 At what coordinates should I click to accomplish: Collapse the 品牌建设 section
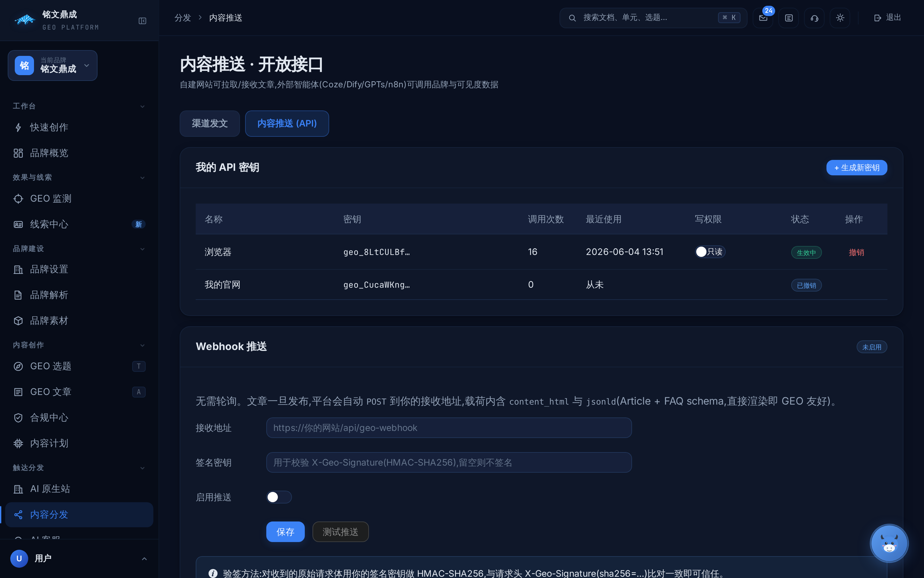(x=142, y=249)
